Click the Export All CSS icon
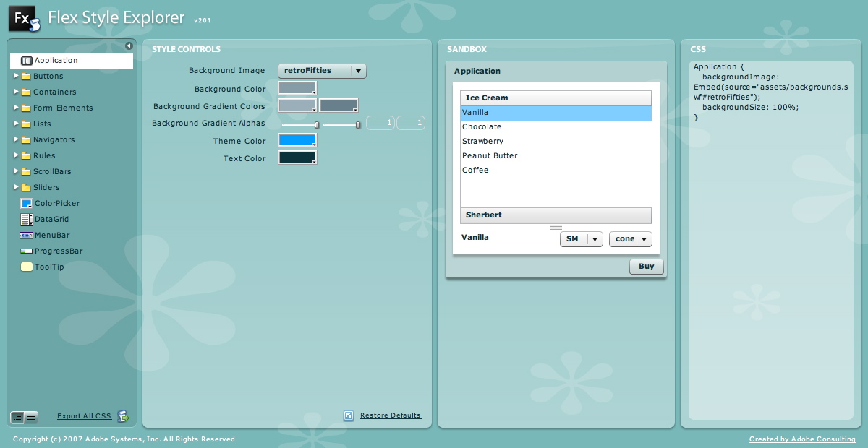The height and width of the screenshot is (448, 868). (124, 416)
